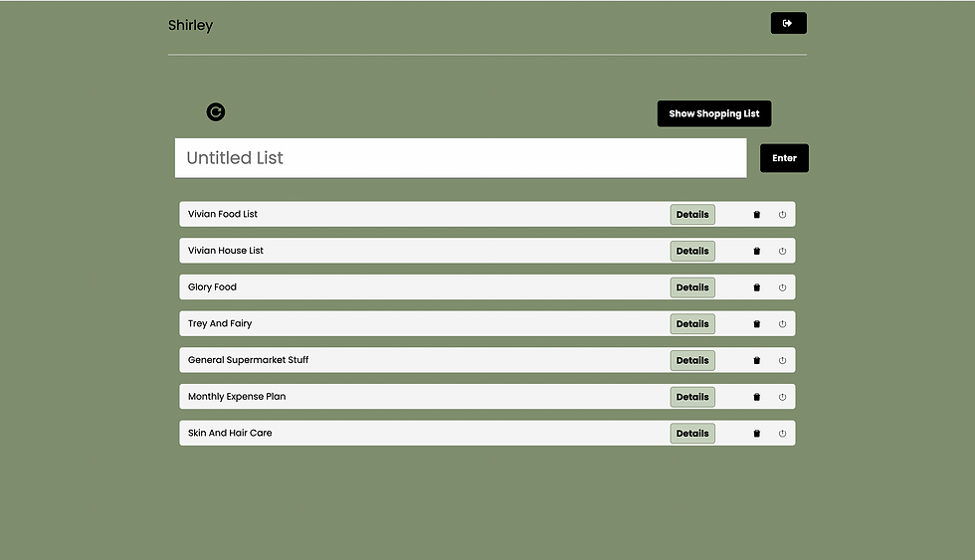Screen dimensions: 975x560
Task: Open Details for Vivian House List
Action: (692, 251)
